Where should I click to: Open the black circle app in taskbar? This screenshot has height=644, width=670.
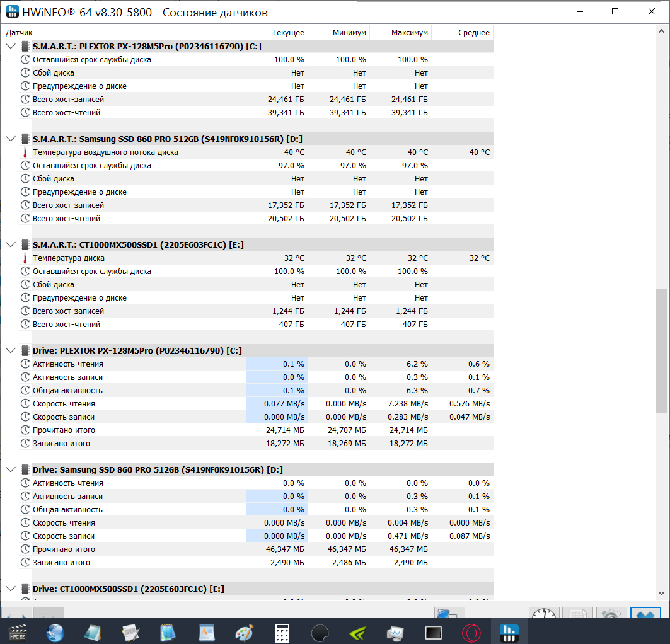(x=320, y=633)
